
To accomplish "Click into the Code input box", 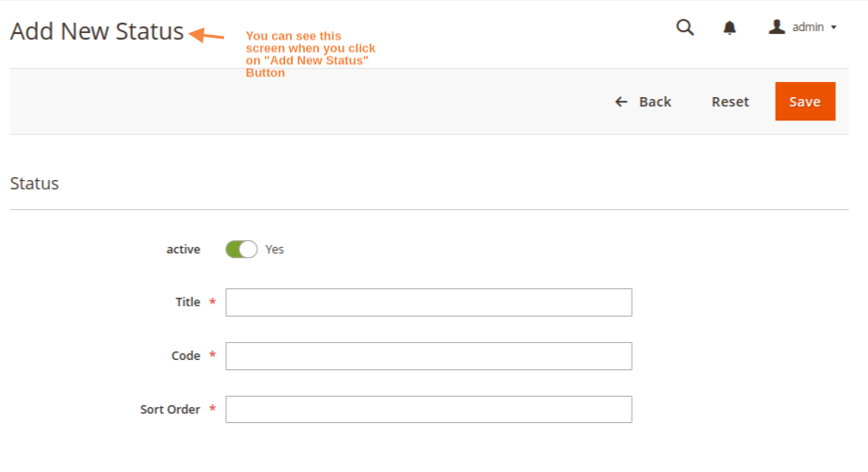I will coord(428,356).
